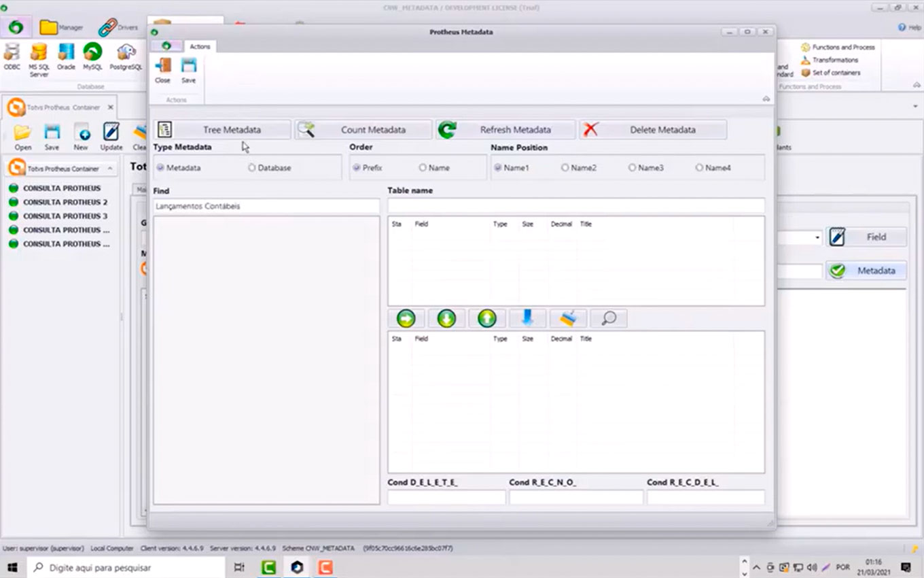This screenshot has width=924, height=578.
Task: Click the blue download arrow icon
Action: coord(527,318)
